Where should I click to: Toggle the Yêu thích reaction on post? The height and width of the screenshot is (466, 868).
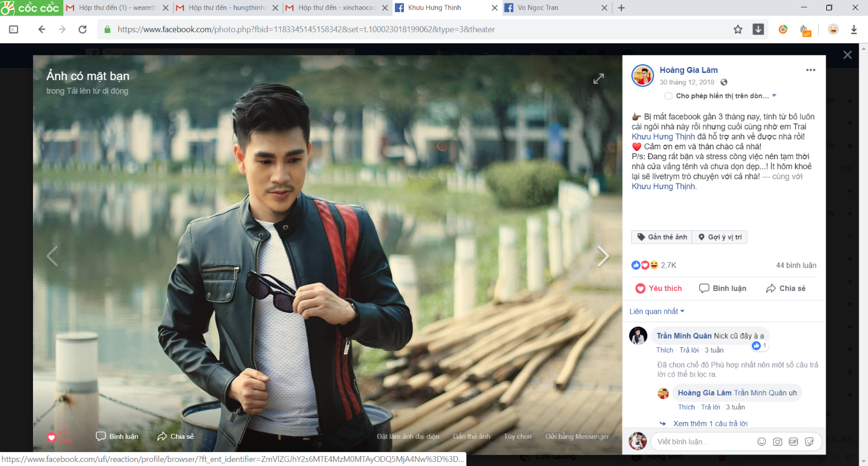click(x=659, y=288)
